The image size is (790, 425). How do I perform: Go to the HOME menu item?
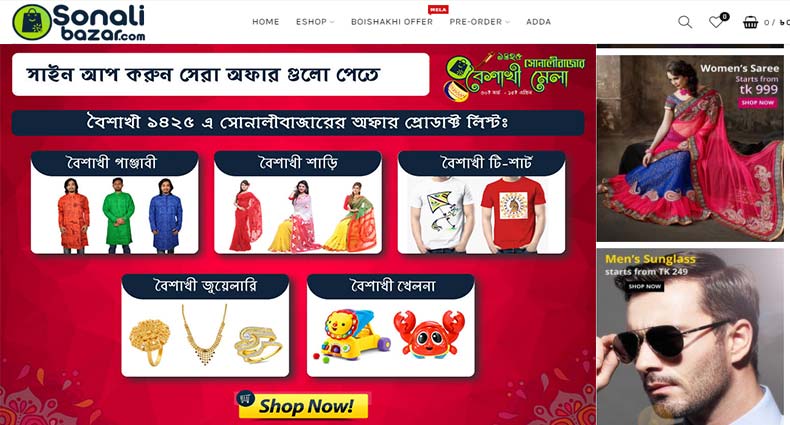(x=266, y=22)
